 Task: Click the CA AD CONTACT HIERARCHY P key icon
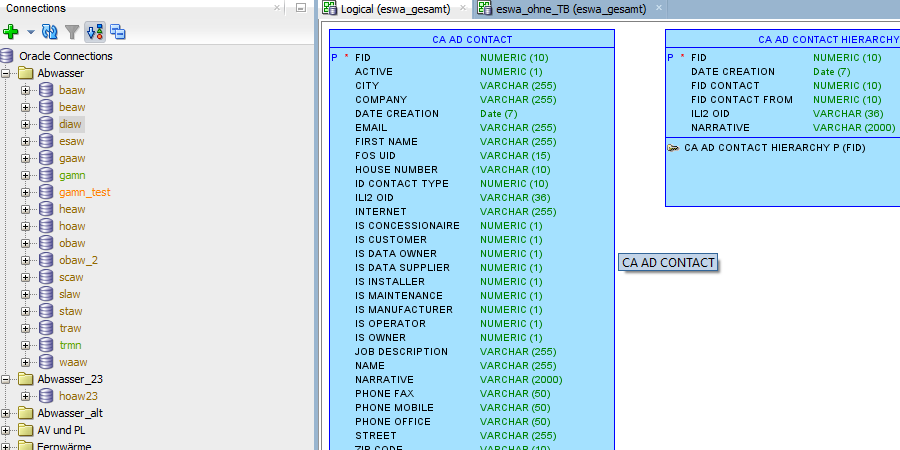(x=672, y=147)
